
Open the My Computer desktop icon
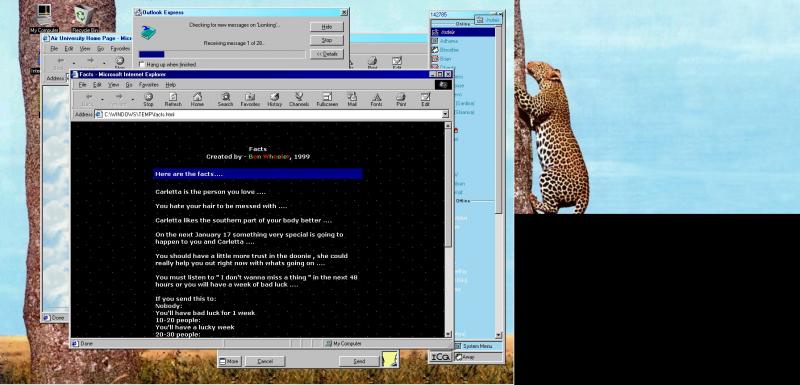tap(44, 18)
